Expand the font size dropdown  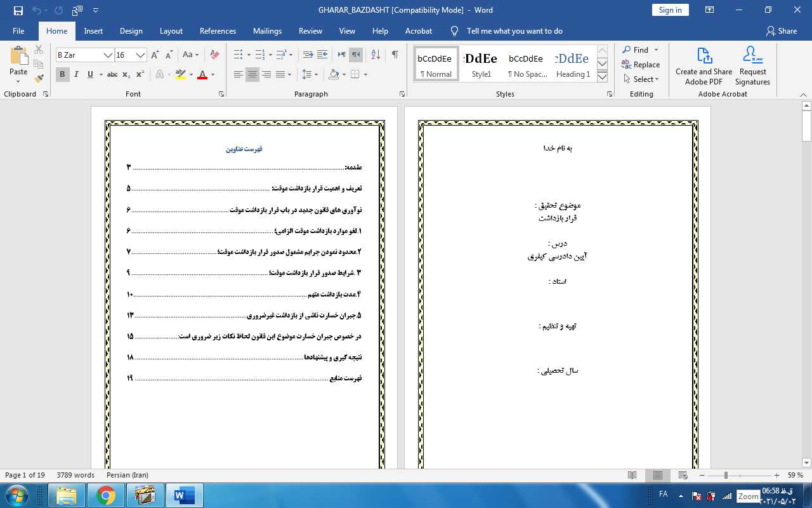(x=141, y=55)
